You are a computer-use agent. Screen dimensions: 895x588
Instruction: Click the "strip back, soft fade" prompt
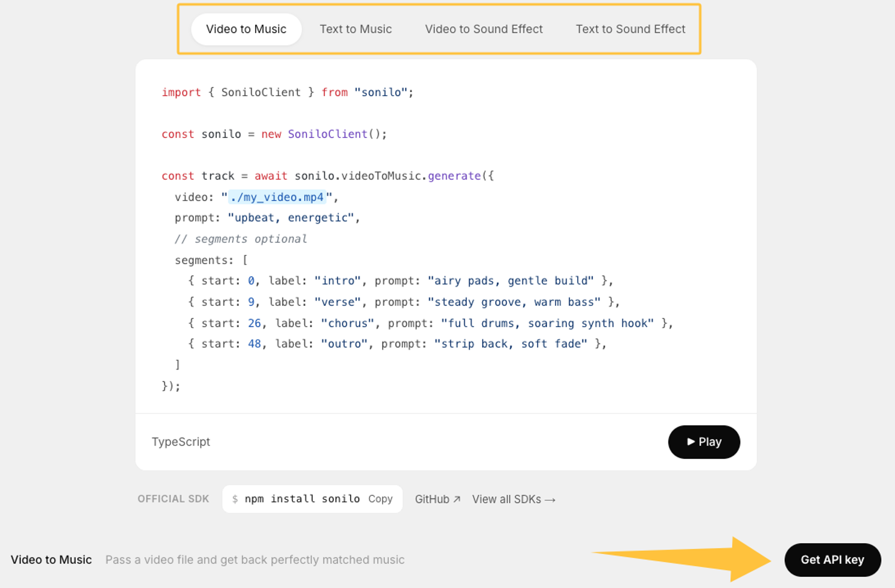511,344
